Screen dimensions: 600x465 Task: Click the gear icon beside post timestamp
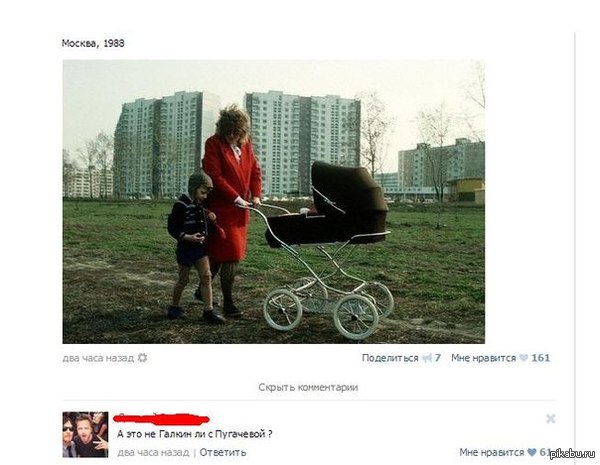coord(142,358)
